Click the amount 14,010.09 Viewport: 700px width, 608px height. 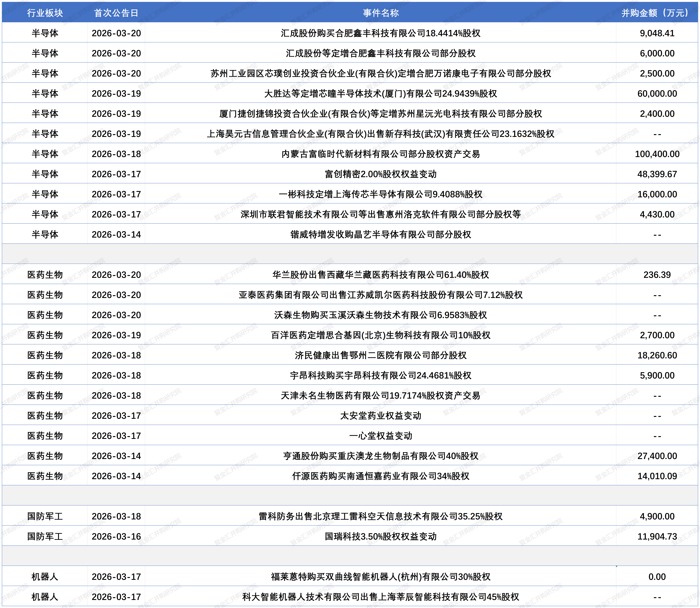click(x=657, y=476)
